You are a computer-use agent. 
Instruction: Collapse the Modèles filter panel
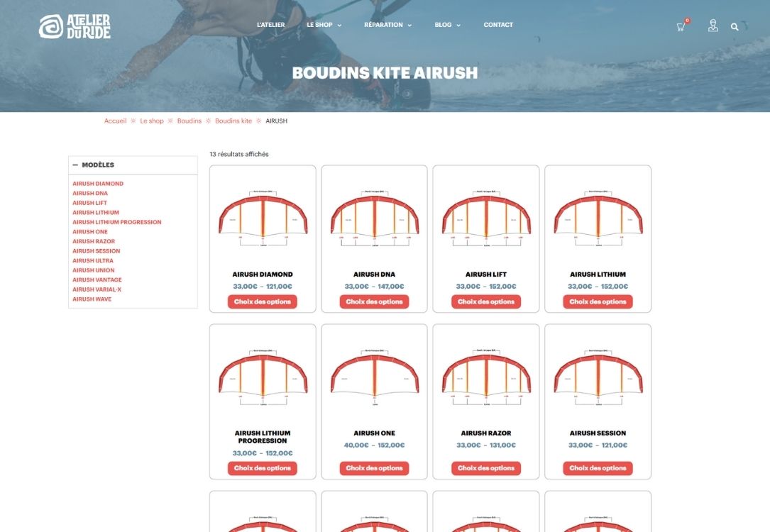75,165
